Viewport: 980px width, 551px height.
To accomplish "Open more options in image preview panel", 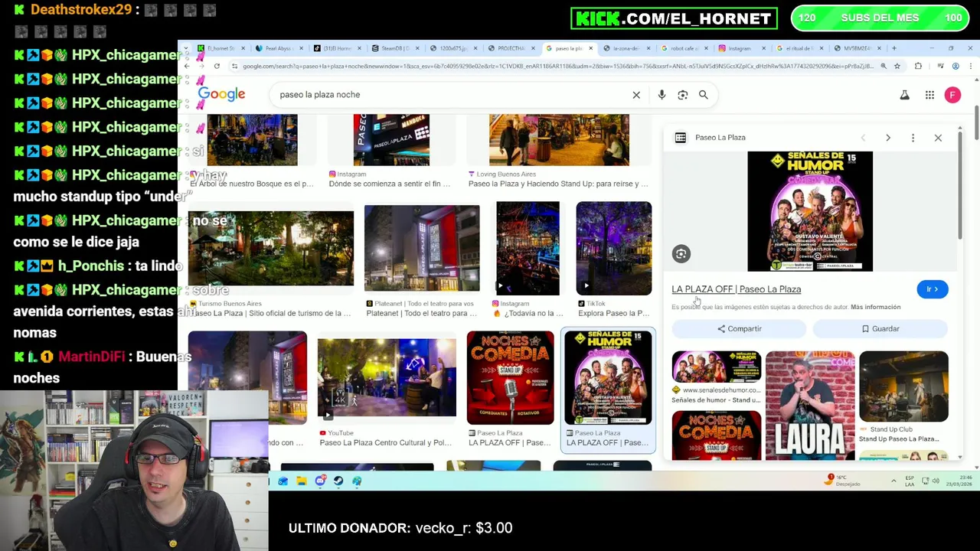I will pyautogui.click(x=913, y=138).
